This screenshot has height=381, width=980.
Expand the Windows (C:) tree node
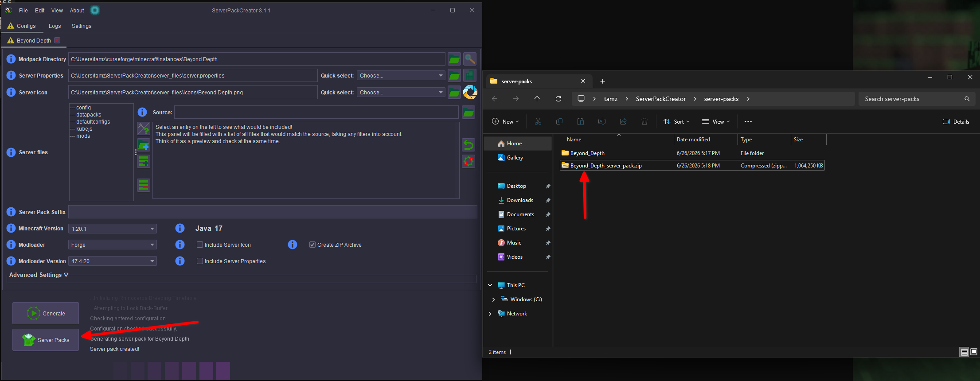pyautogui.click(x=493, y=299)
